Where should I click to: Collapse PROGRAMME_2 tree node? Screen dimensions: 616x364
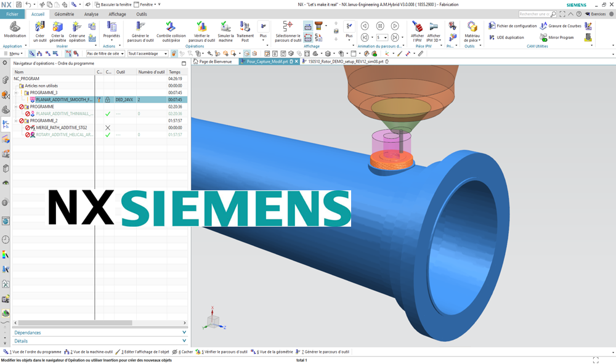click(16, 121)
